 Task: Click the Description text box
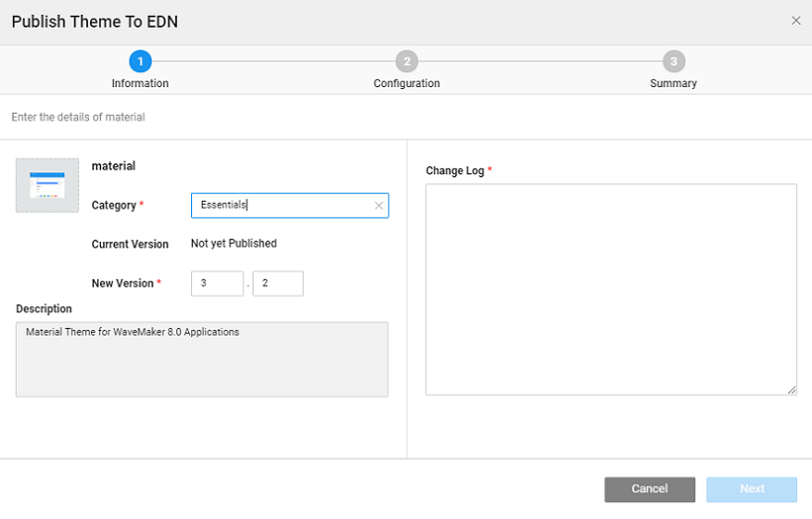pos(202,359)
